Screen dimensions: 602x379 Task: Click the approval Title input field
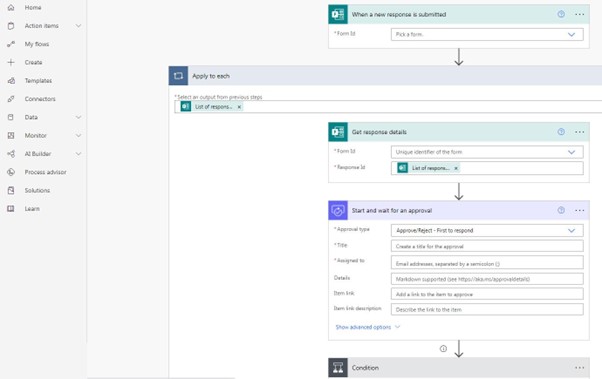[x=487, y=246]
